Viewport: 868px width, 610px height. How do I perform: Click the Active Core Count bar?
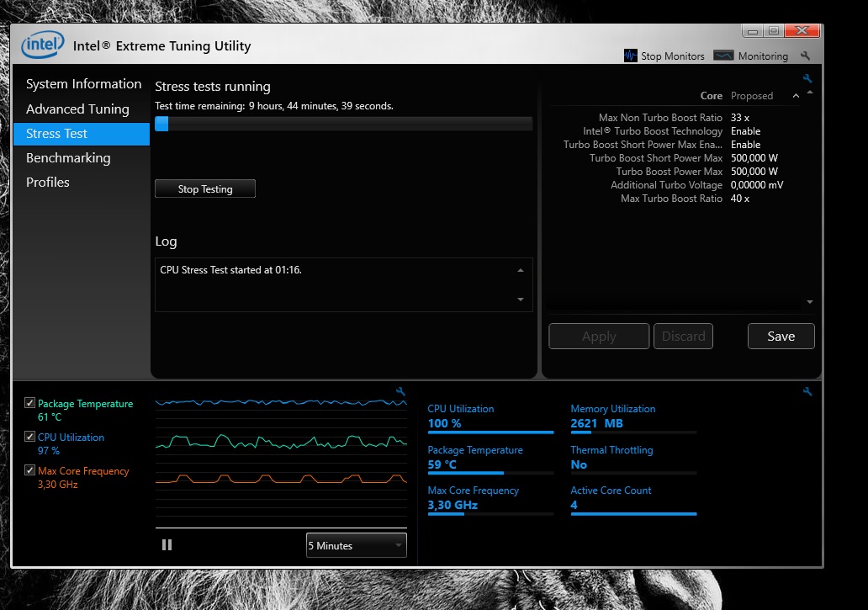coord(633,514)
